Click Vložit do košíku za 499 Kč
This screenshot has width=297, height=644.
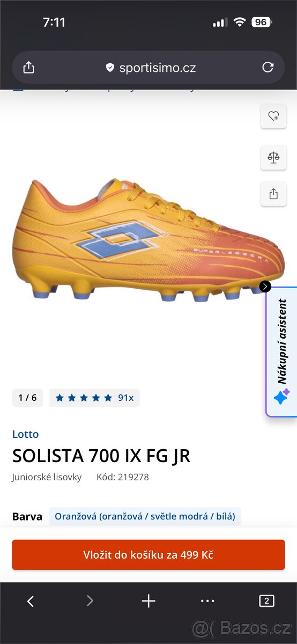pos(148,555)
